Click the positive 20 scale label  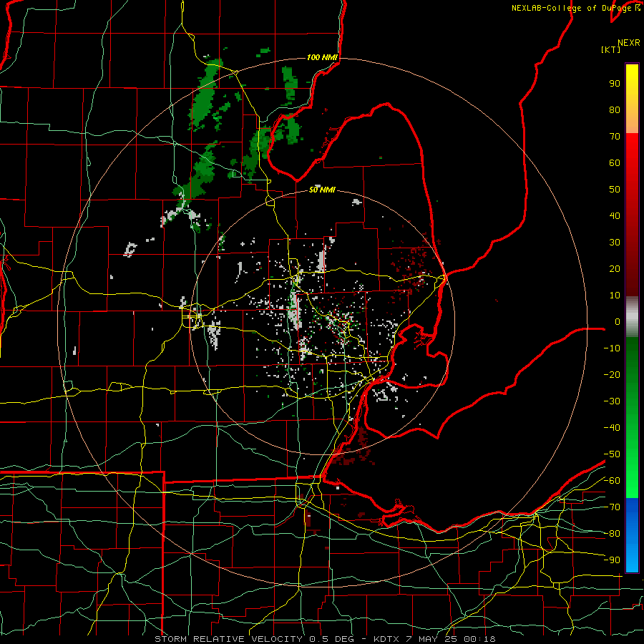click(x=615, y=269)
